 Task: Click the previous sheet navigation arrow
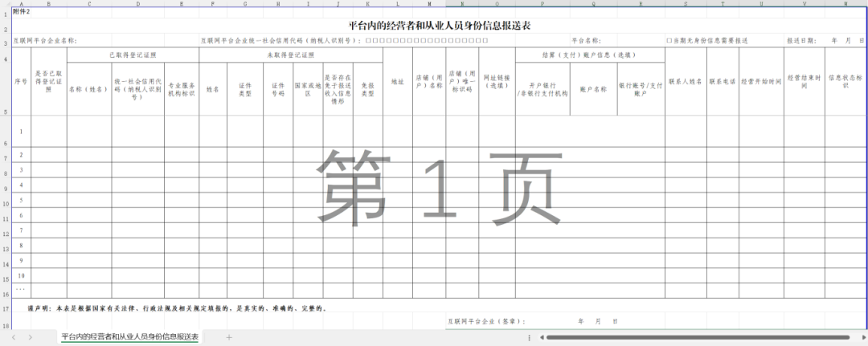14,337
